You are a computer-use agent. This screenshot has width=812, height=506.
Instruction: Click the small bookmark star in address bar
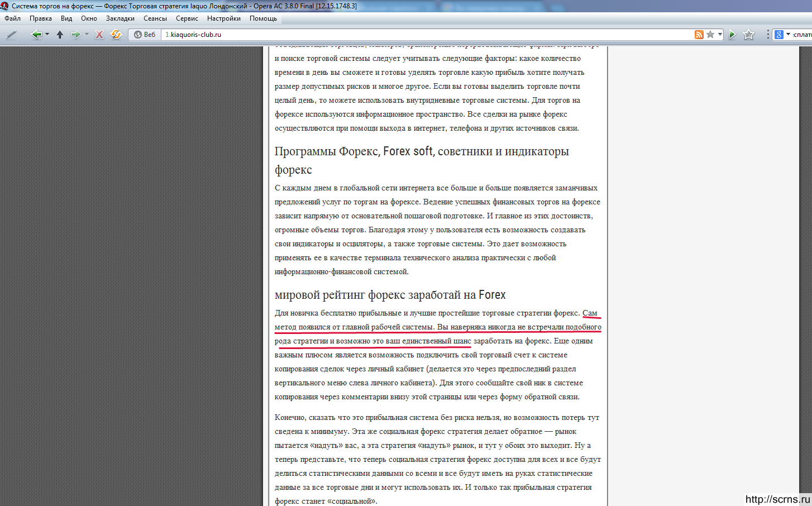710,35
